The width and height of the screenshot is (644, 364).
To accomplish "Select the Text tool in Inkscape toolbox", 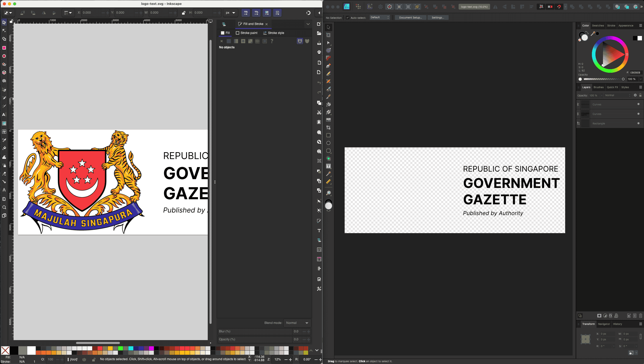I will 4,115.
